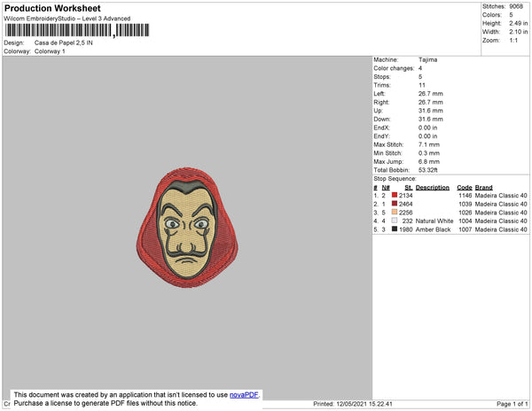This screenshot has height=411, width=532.
Task: Open the novaPDF hyperlink
Action: pos(244,395)
